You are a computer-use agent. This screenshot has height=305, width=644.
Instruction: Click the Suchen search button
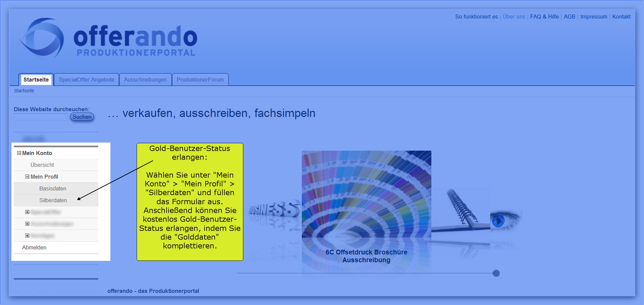(x=82, y=117)
